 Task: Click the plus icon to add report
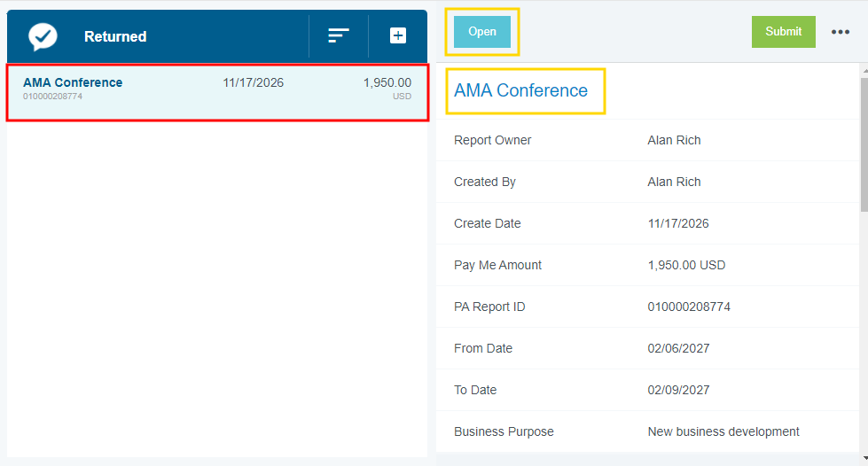pos(398,36)
